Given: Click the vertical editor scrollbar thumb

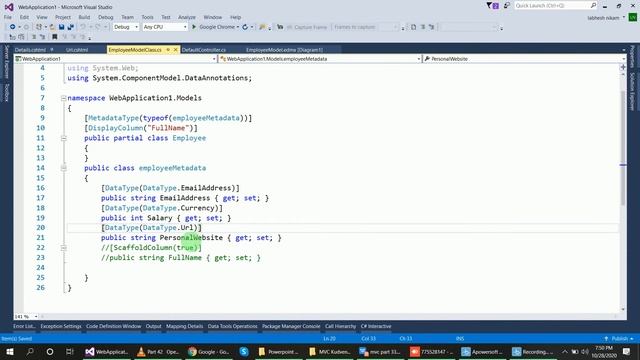Looking at the screenshot, I should tap(623, 149).
